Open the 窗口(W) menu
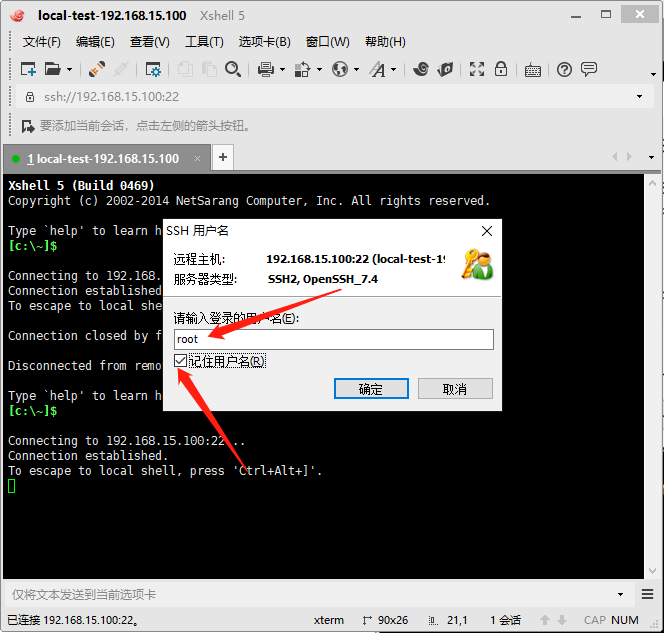The width and height of the screenshot is (664, 633). [x=328, y=42]
